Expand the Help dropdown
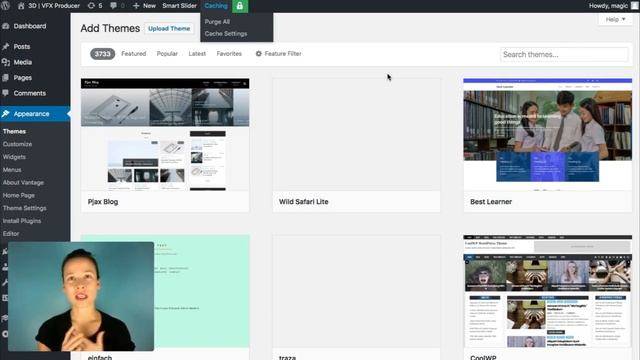Viewport: 640px width, 360px height. point(616,19)
